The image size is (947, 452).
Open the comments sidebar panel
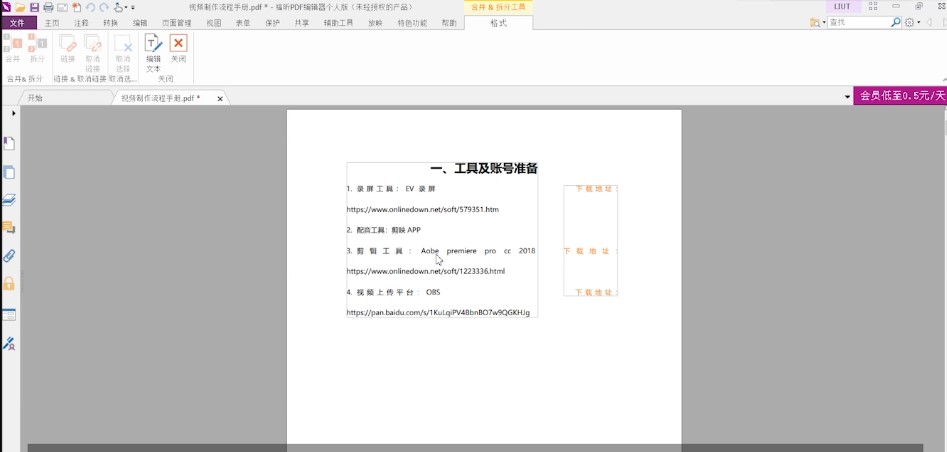[x=9, y=228]
